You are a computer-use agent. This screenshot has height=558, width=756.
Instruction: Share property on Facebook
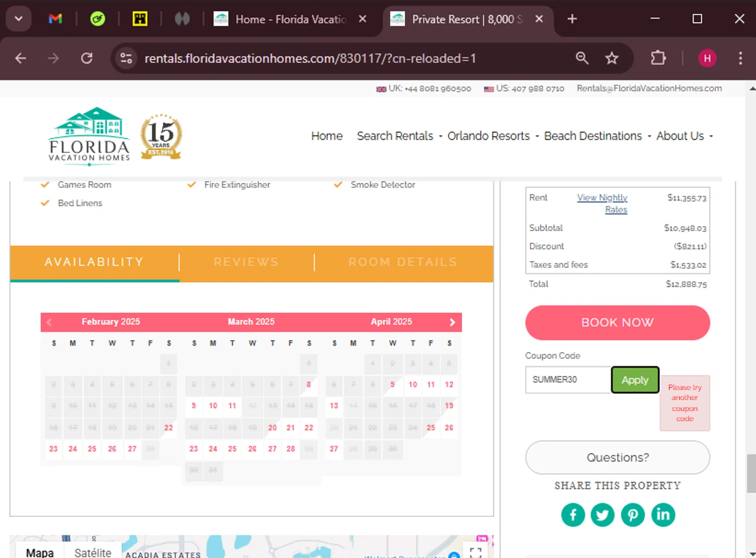[573, 515]
